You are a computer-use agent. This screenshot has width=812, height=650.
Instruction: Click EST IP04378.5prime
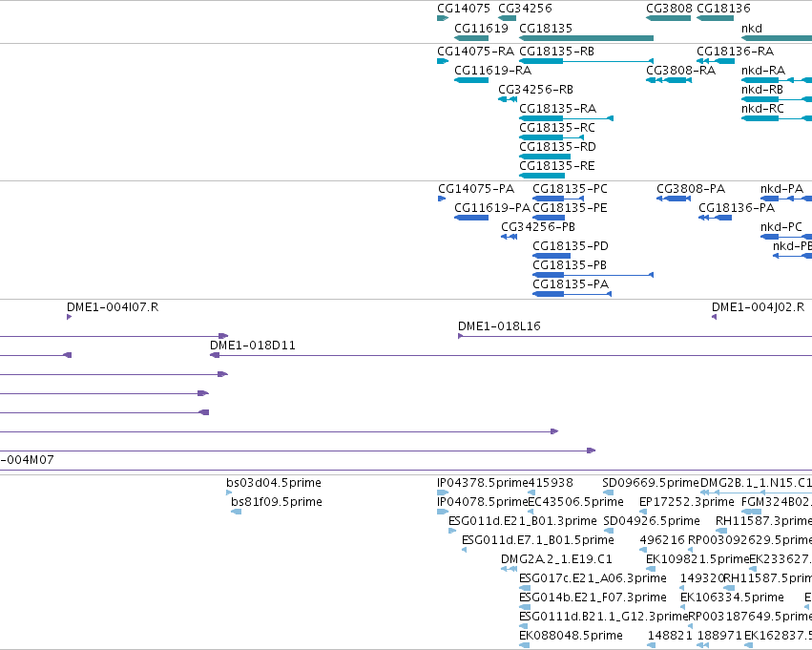click(482, 483)
